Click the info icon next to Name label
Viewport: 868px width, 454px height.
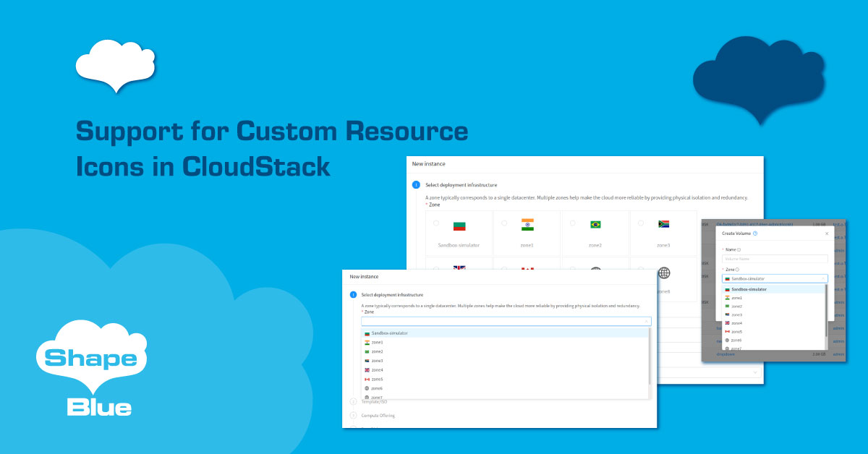click(739, 249)
